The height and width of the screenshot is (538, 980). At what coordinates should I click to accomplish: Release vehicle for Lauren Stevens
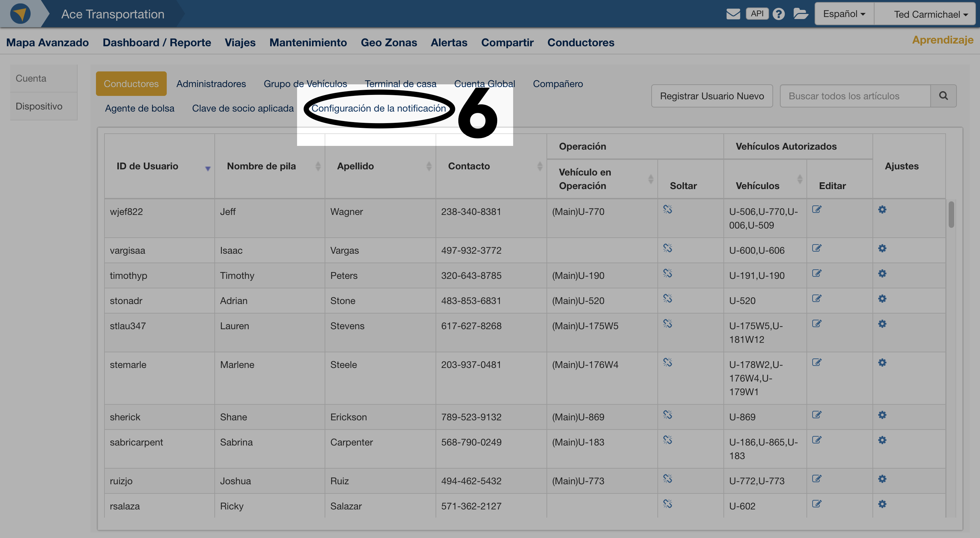click(667, 323)
